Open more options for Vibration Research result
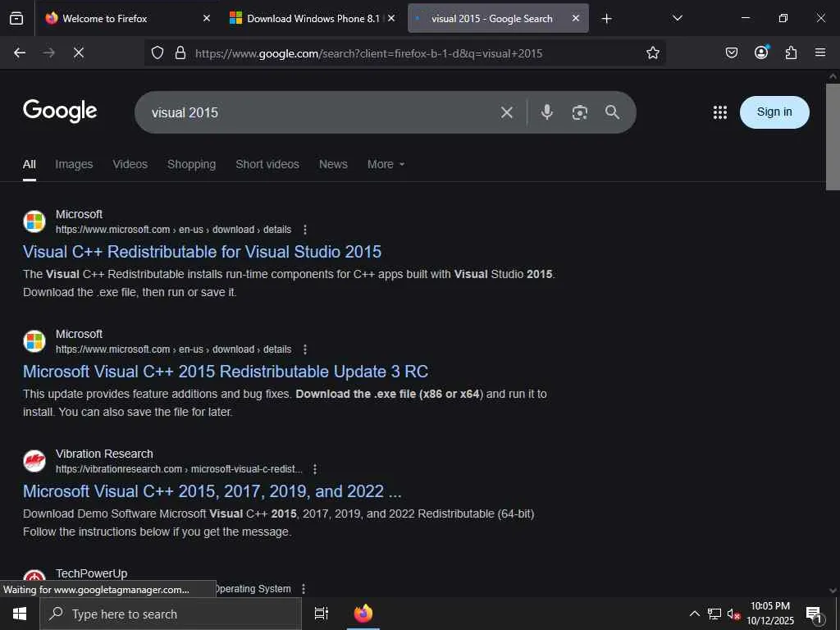840x630 pixels. click(x=315, y=469)
